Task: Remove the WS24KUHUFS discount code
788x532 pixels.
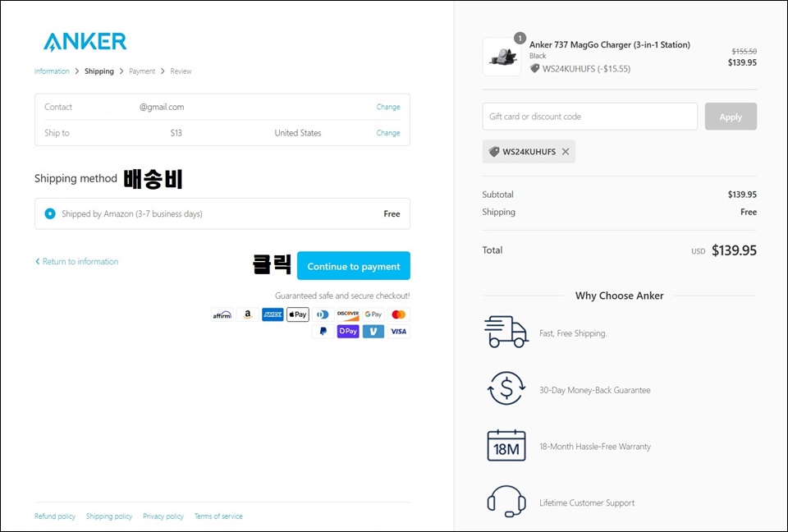Action: 566,151
